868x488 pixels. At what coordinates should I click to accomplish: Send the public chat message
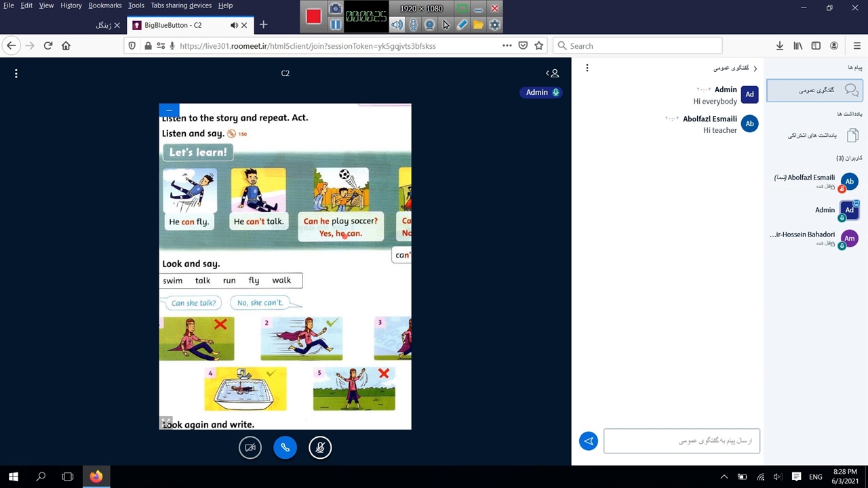pyautogui.click(x=588, y=441)
